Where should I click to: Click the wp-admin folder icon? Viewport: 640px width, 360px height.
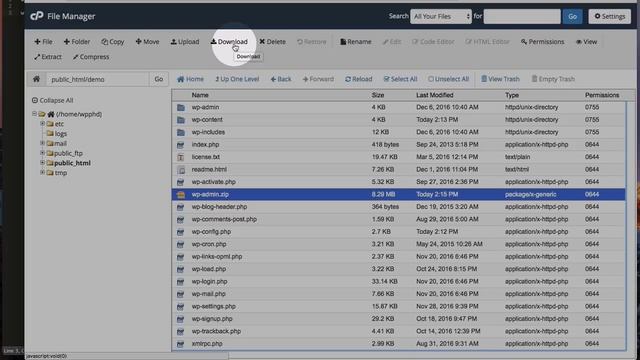181,107
